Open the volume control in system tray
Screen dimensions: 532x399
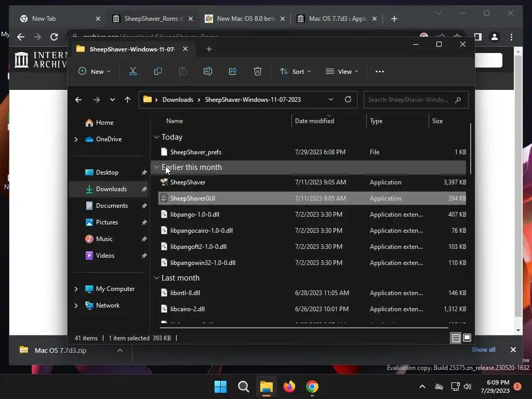(468, 387)
